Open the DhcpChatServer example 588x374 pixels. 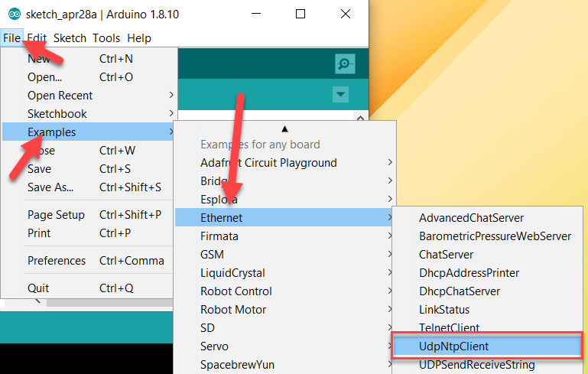click(x=488, y=291)
